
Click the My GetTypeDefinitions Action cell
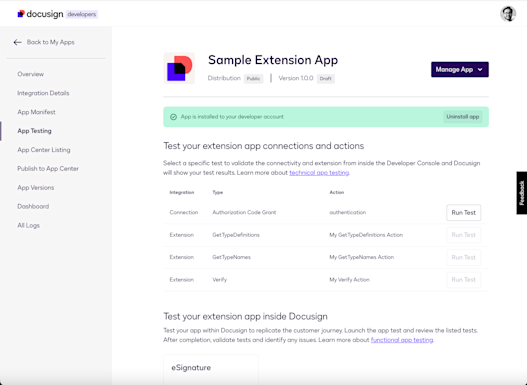tap(366, 235)
